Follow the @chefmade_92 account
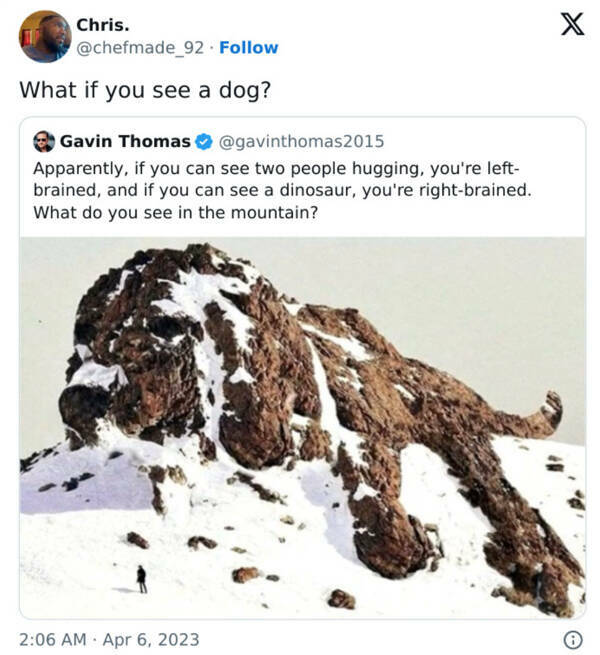600x655 pixels. [249, 48]
